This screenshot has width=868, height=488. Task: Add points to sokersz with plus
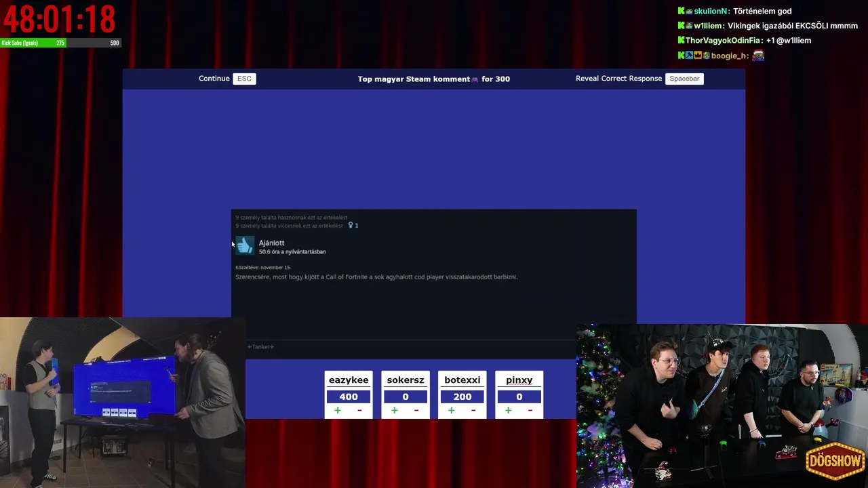395,410
